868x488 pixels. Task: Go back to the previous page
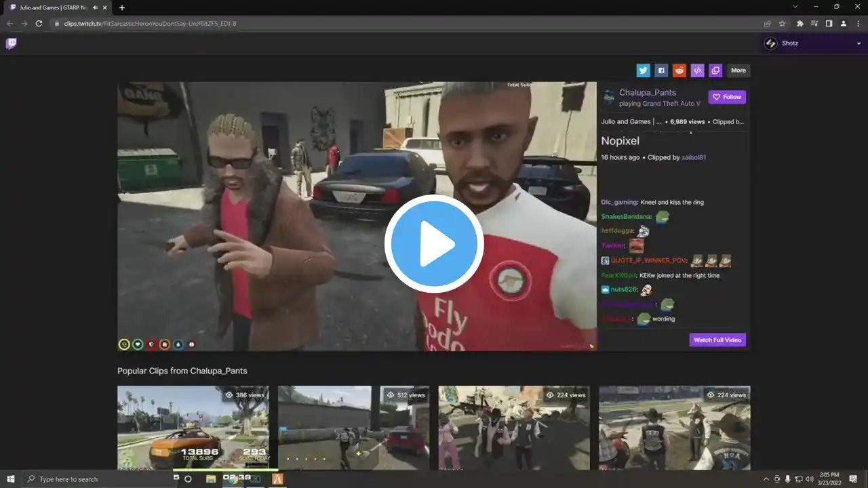[x=9, y=23]
